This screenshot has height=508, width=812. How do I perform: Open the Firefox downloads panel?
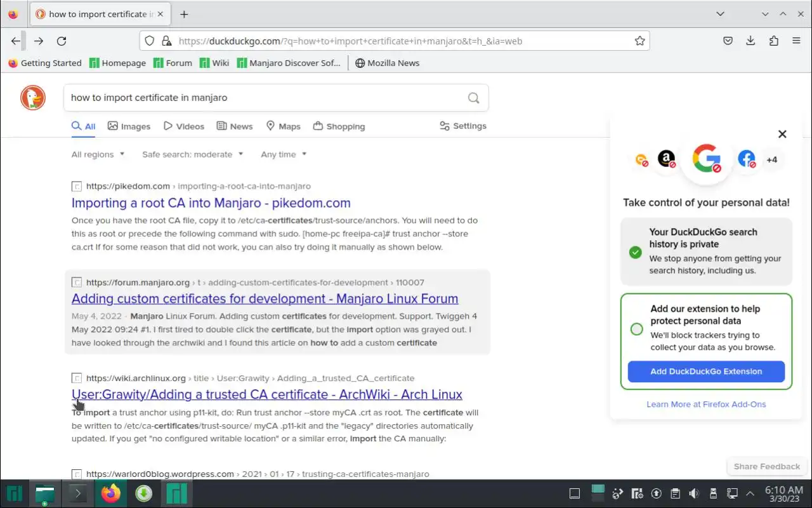pyautogui.click(x=750, y=41)
